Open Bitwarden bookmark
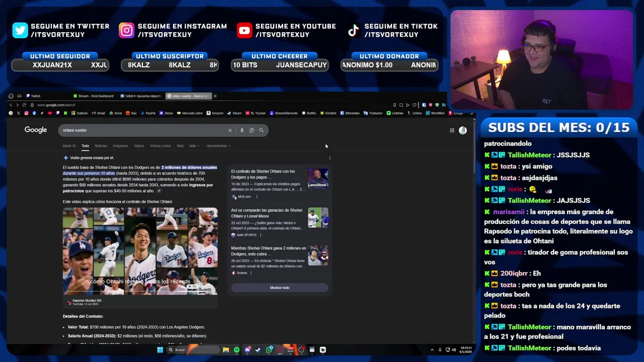Screen dimensions: 644x362 pyautogui.click(x=350, y=113)
